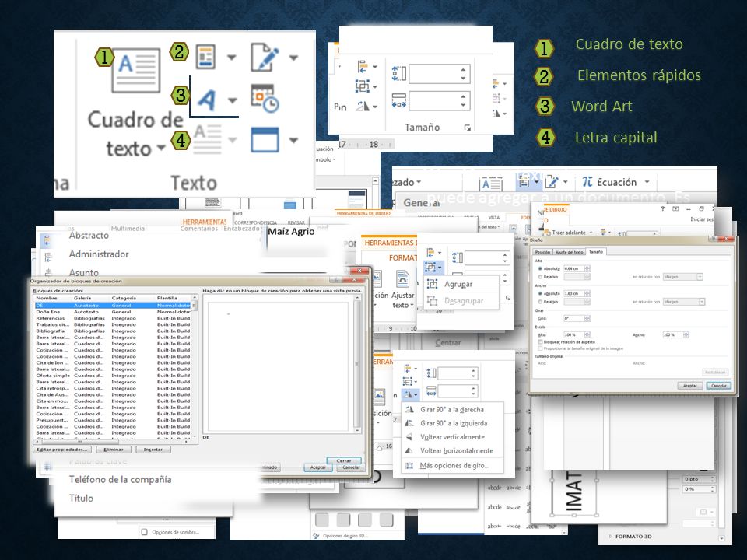This screenshot has height=560, width=747.
Task: Click the text box icon left of Ecuación
Action: tap(492, 184)
